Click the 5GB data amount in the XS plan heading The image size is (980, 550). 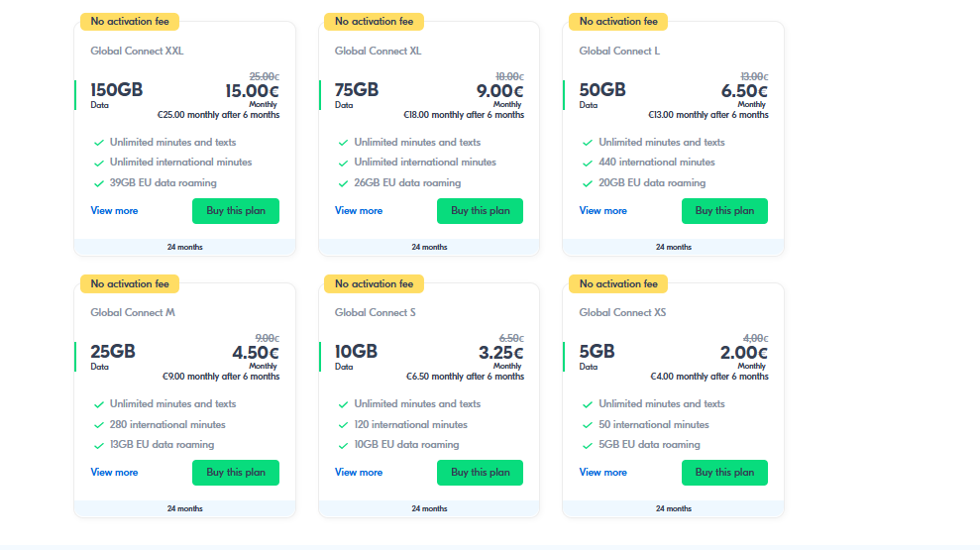pos(597,352)
